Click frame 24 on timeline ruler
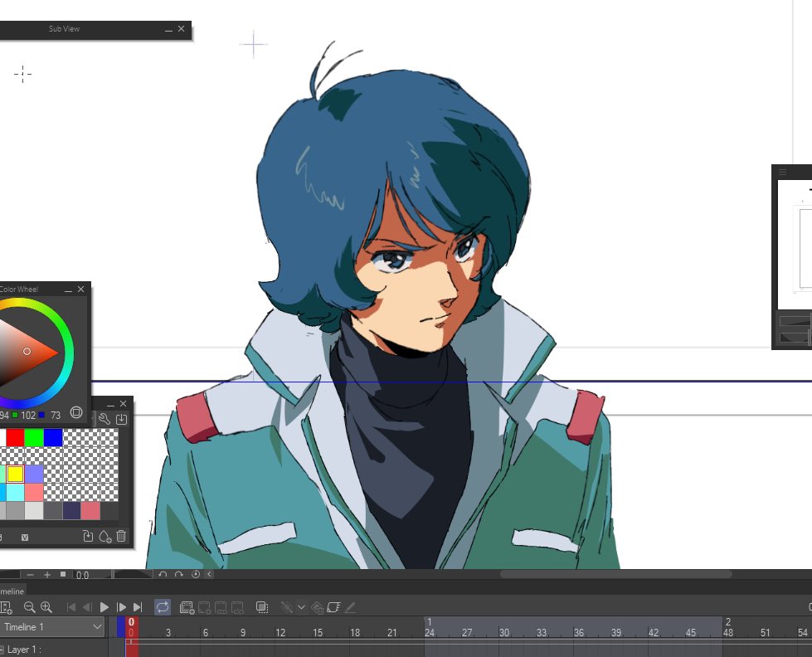This screenshot has width=812, height=657. tap(430, 632)
